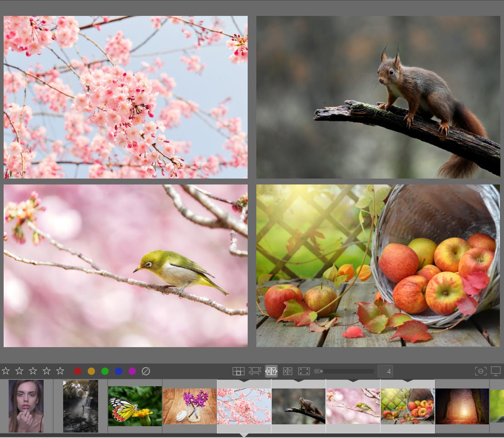
Task: Open the focus detection icon on the right
Action: coord(481,371)
